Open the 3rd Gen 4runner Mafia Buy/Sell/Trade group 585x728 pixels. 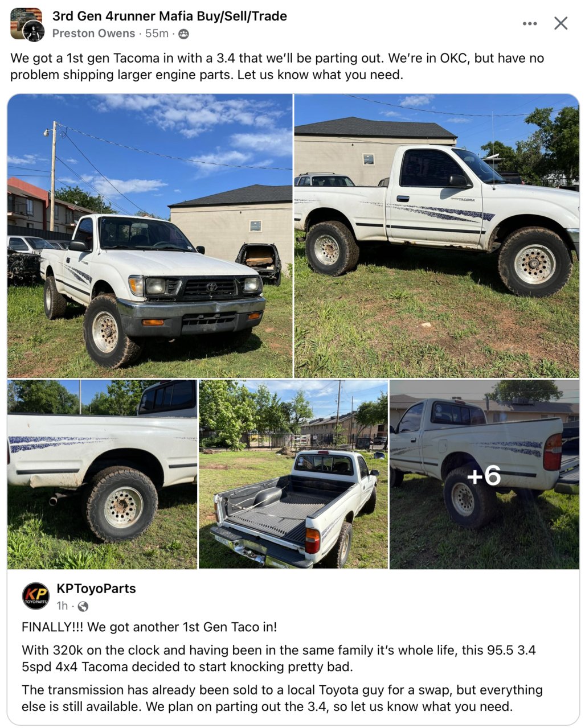(x=170, y=16)
